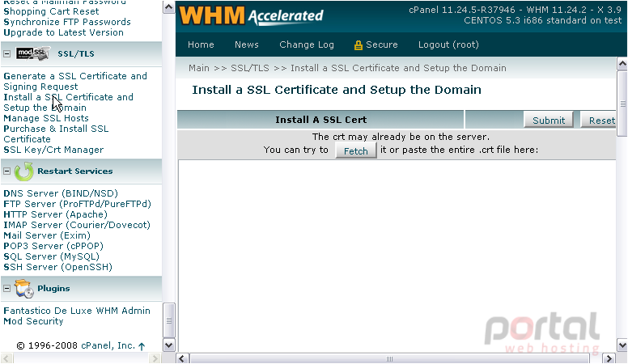Click sidebar horizontal scroll right arrow
The image size is (628, 364).
155,358
